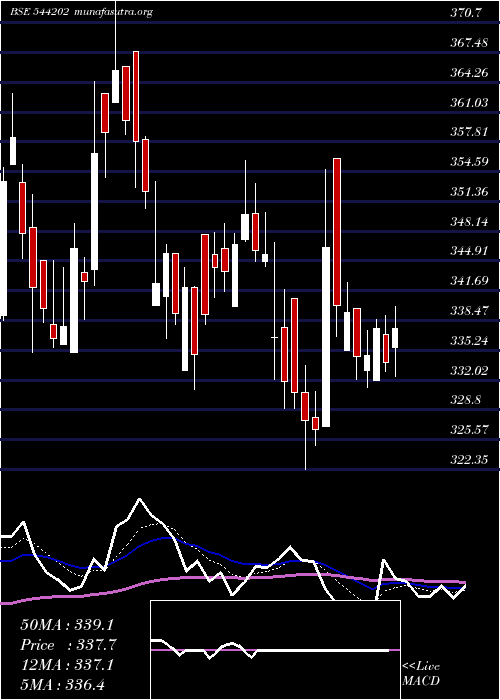Screen dimensions: 500x700
Task: Click the Price : 337.7 readout
Action: coord(68,644)
